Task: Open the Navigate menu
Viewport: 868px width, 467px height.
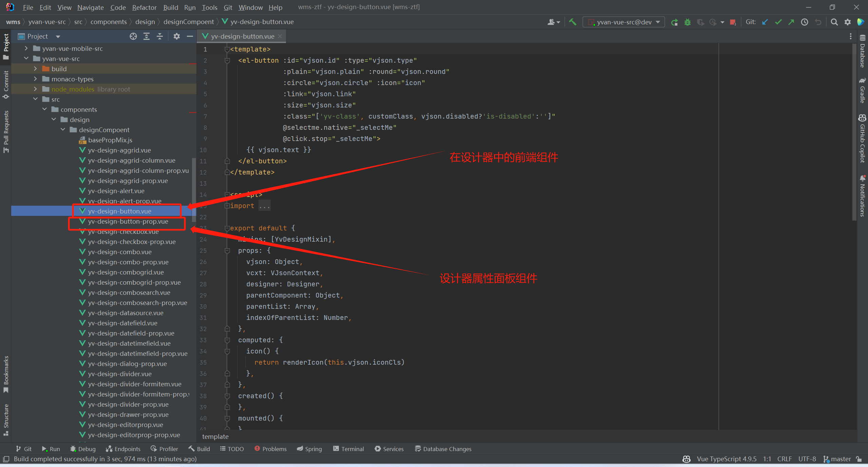Action: 90,7
